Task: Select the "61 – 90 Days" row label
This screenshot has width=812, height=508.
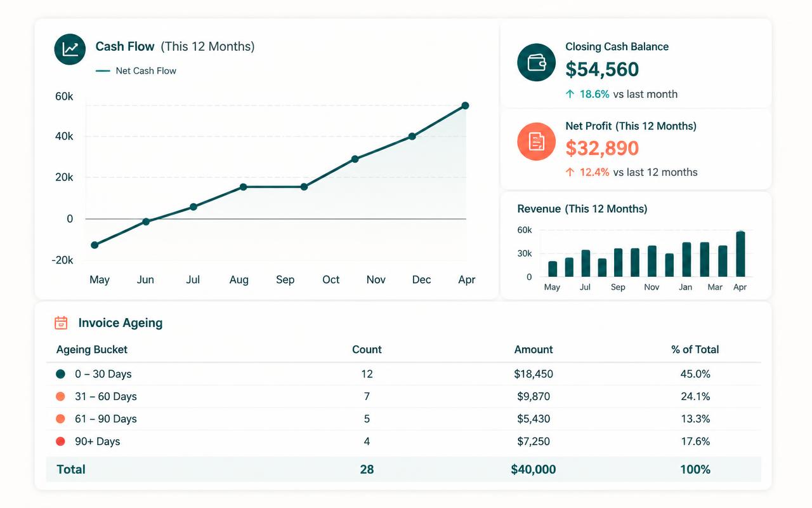Action: tap(106, 418)
